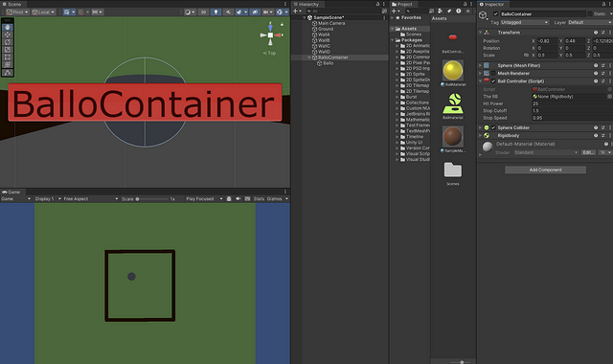The width and height of the screenshot is (613, 364).
Task: Click the Stats button in Game view
Action: coord(259,199)
